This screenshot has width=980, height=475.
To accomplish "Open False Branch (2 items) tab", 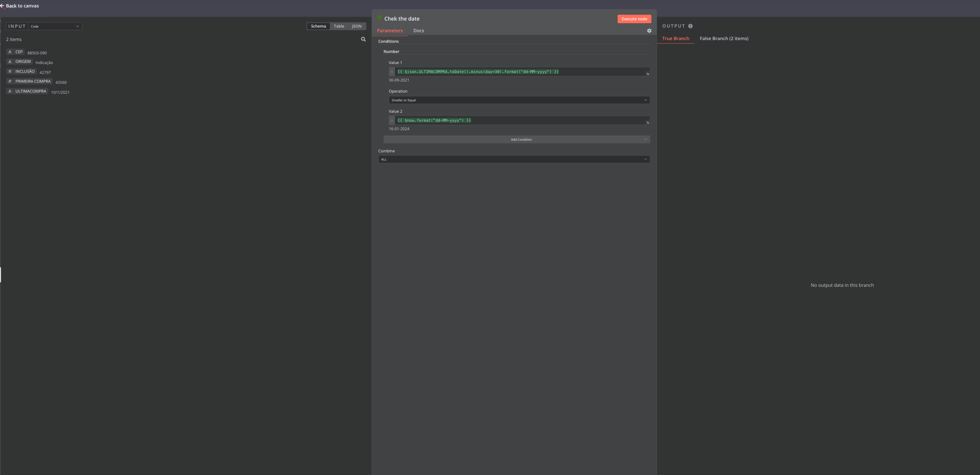I will [x=724, y=38].
